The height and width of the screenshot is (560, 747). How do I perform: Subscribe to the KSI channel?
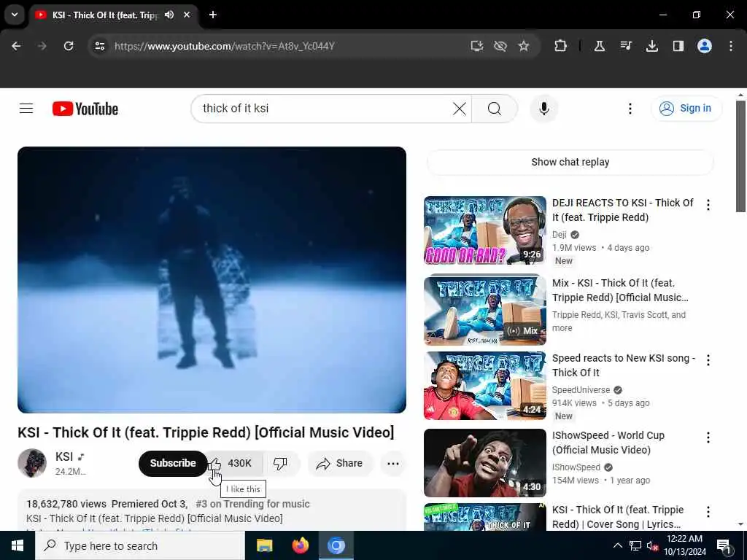pos(173,463)
